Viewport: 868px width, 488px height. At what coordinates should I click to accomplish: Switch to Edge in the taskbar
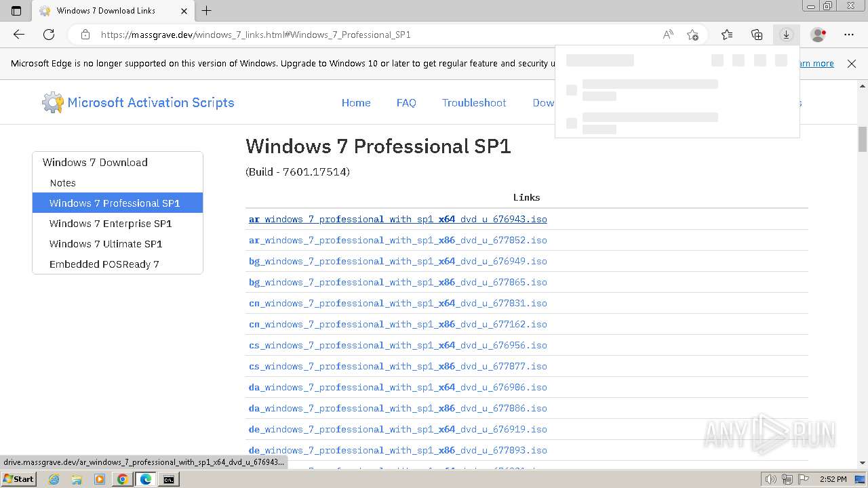click(x=145, y=479)
